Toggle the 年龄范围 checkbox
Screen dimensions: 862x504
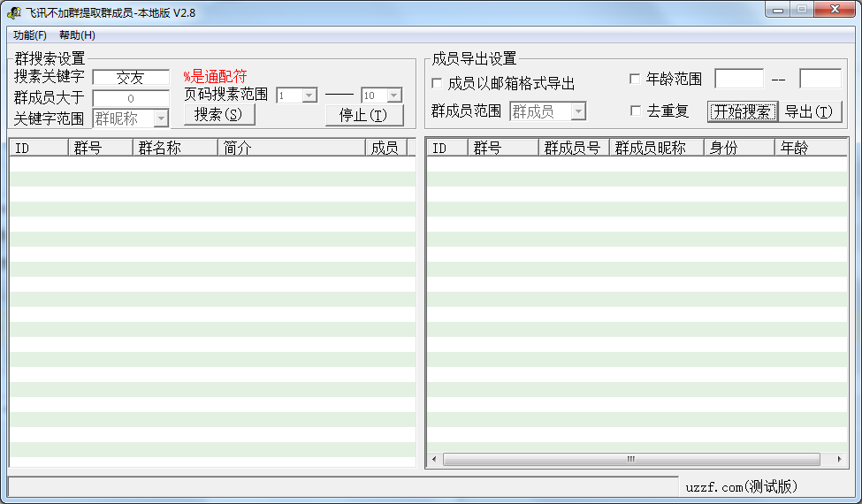635,80
